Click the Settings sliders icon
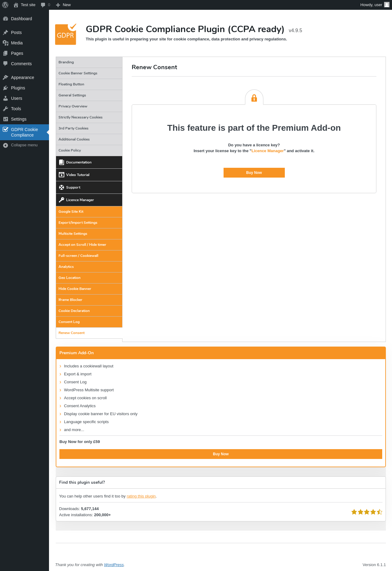Screen dimensions: 392x571 tap(6, 119)
